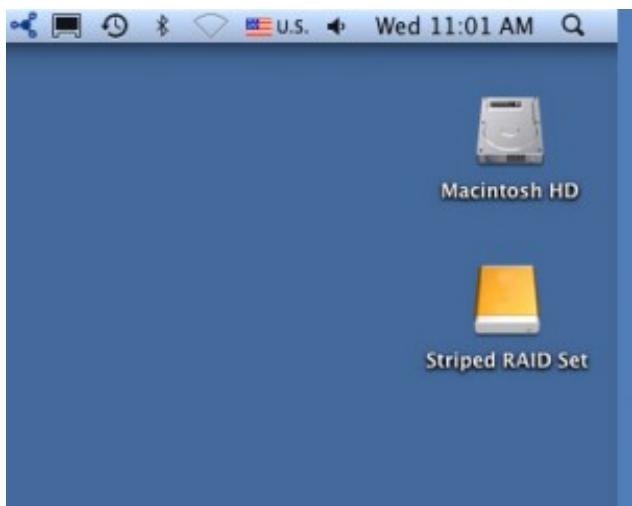
Task: Click the Macintosh HD label text
Action: click(510, 191)
